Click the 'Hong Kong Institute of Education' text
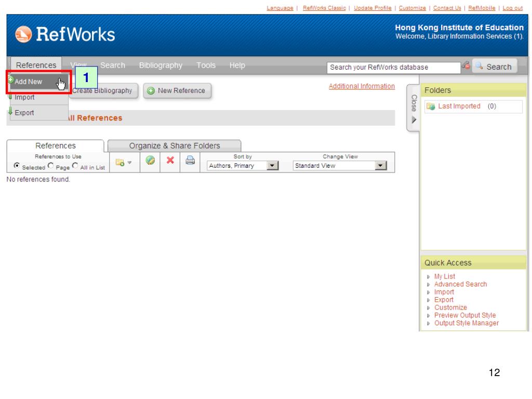The height and width of the screenshot is (399, 532). coord(459,28)
